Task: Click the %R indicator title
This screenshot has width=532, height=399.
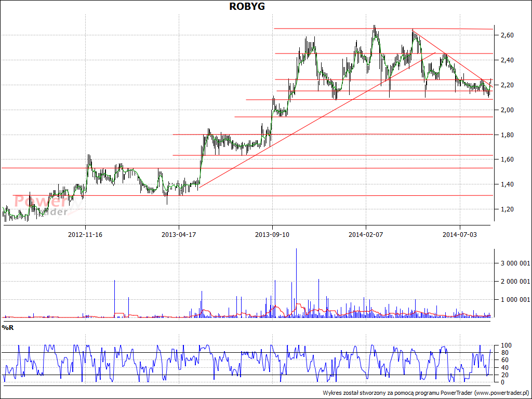Action: pyautogui.click(x=7, y=328)
